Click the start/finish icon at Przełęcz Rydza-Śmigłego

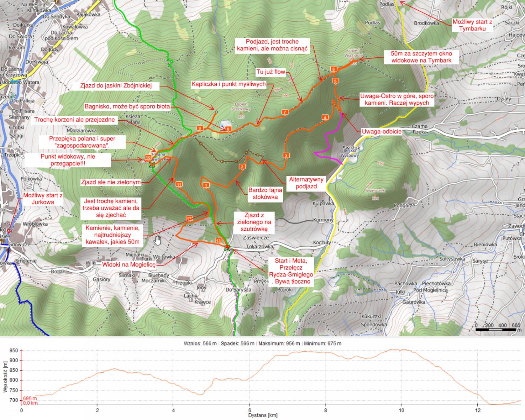tap(227, 248)
